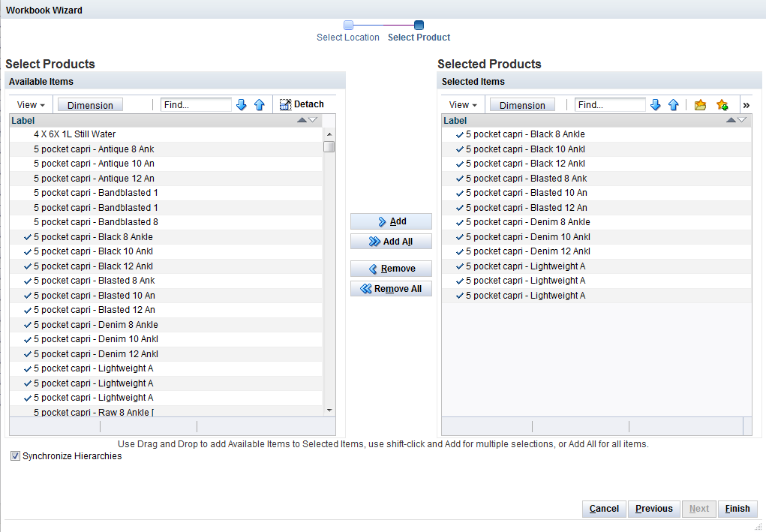This screenshot has height=532, width=766.
Task: Select 4 X 6X 1L Still Water item
Action: (166, 134)
